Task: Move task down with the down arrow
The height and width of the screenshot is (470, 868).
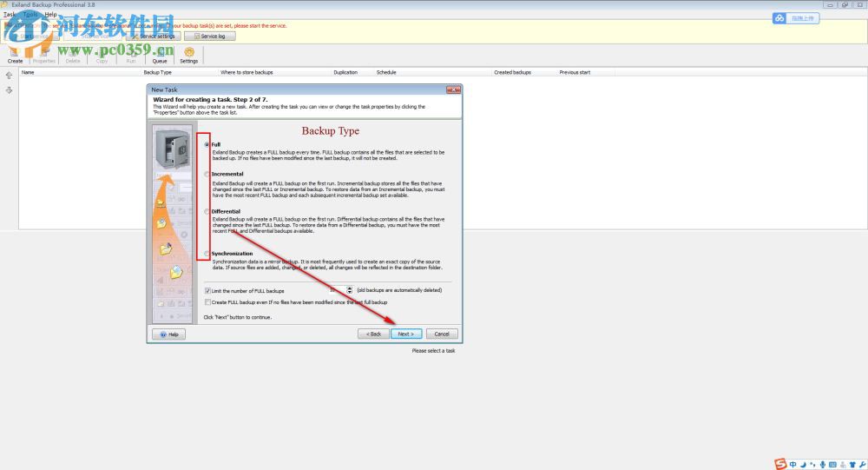Action: click(x=9, y=89)
